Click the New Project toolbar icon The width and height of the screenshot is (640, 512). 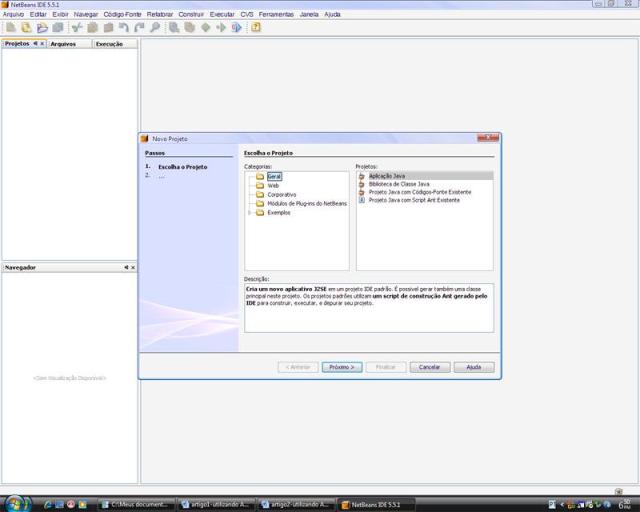(x=26, y=27)
